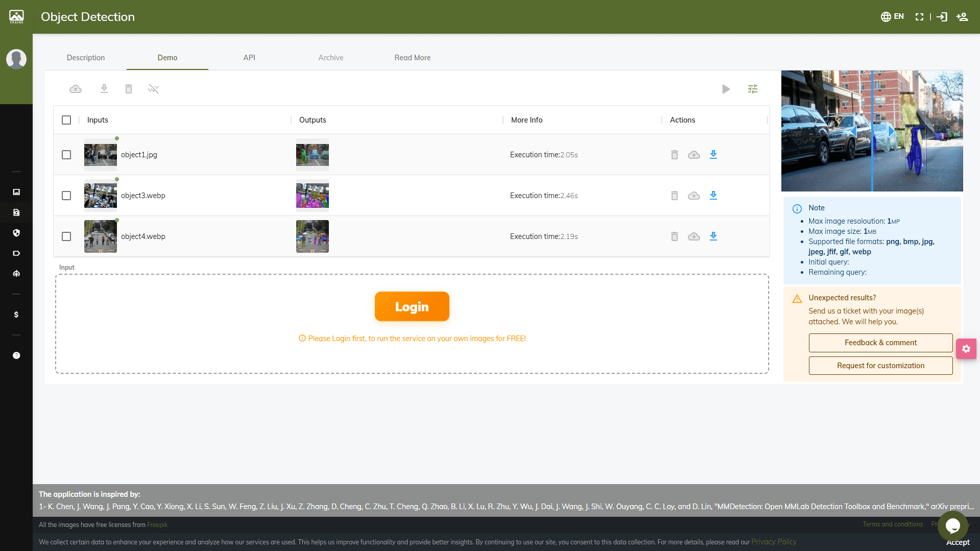980x551 pixels.
Task: Download all outputs via toolbar download icon
Action: pyautogui.click(x=104, y=89)
